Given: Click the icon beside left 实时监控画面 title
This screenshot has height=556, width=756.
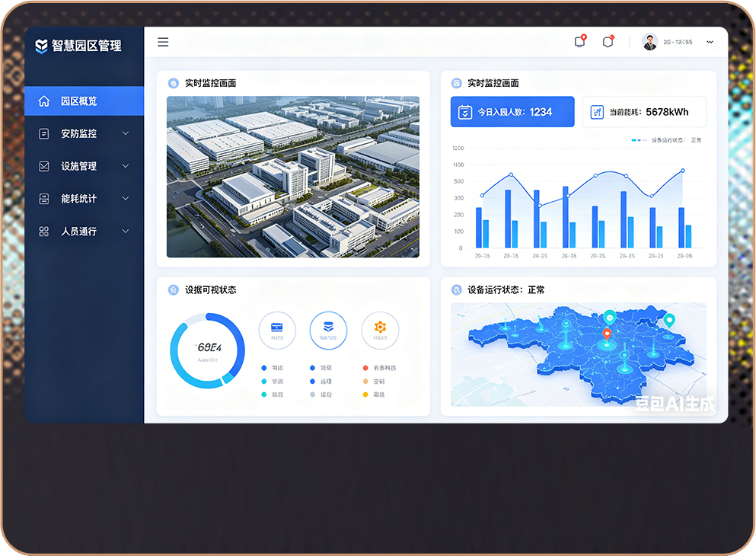Looking at the screenshot, I should click(x=173, y=84).
